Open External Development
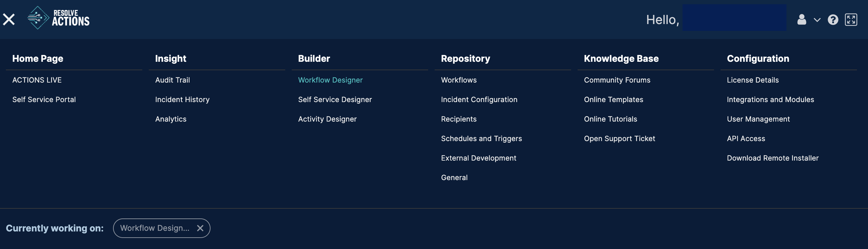868x249 pixels. click(479, 158)
